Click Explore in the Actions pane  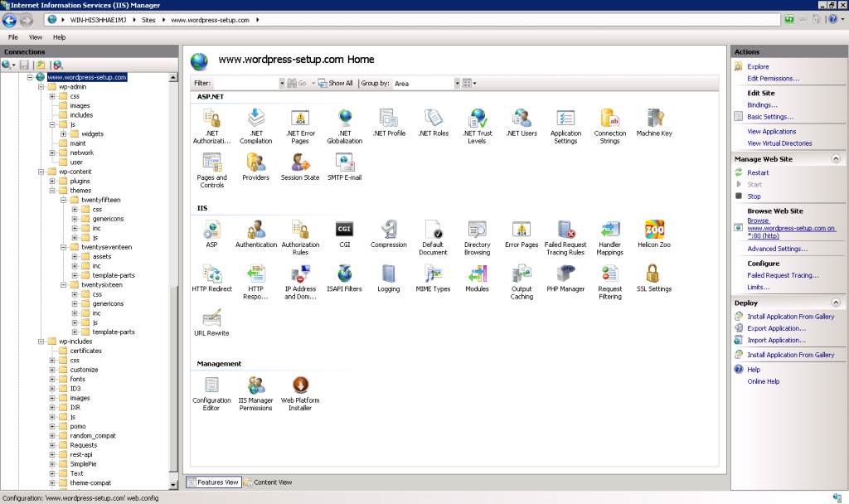click(x=758, y=66)
